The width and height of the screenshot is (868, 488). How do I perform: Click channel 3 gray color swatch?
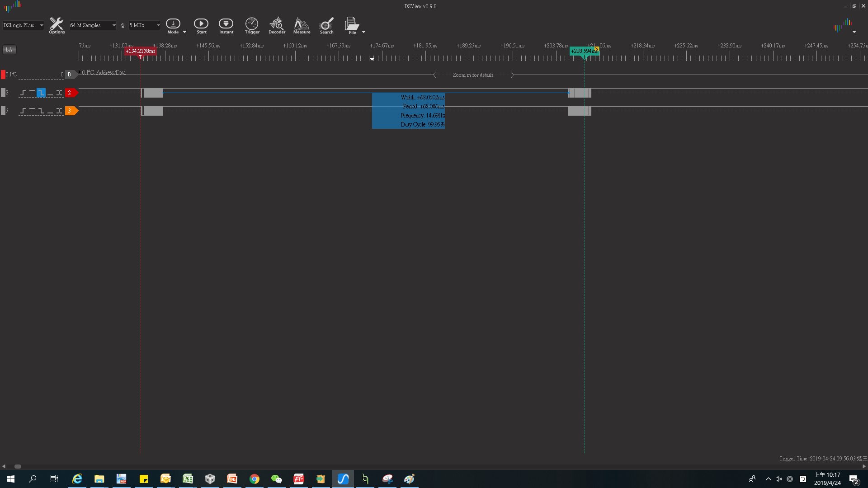[x=3, y=111]
